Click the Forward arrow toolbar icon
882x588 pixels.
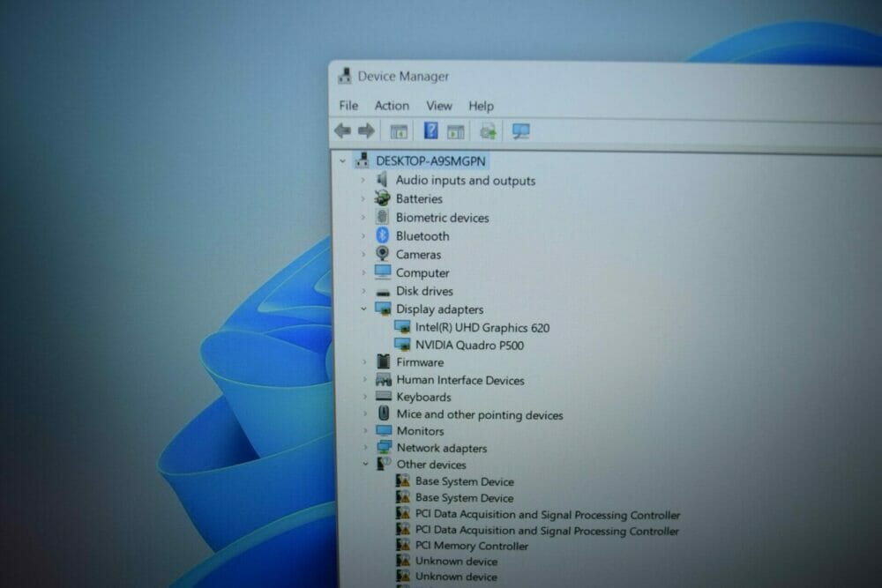[366, 131]
